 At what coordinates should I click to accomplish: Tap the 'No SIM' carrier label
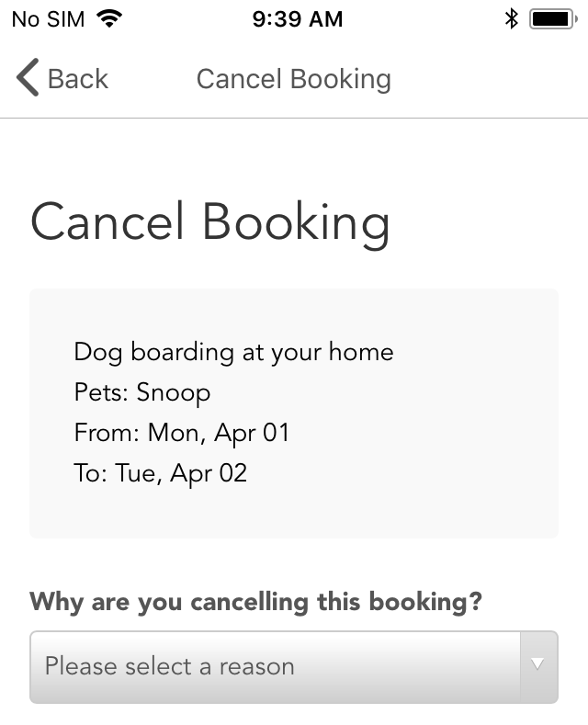point(48,19)
